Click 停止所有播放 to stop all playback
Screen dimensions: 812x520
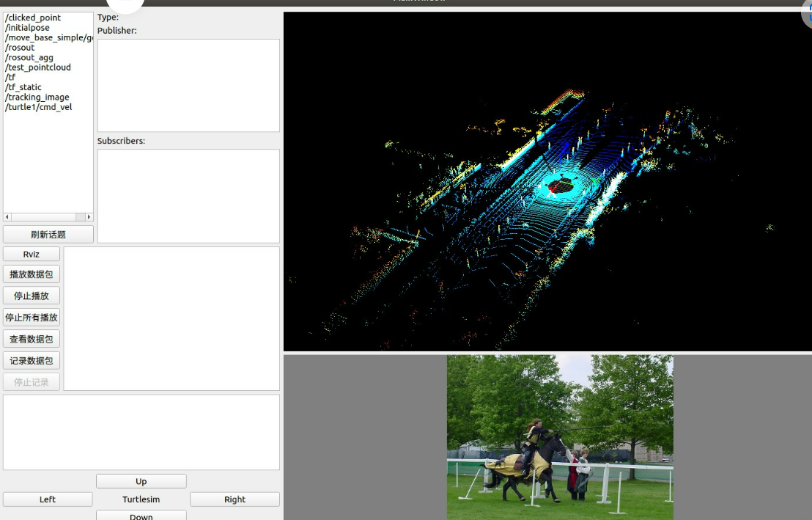click(31, 317)
